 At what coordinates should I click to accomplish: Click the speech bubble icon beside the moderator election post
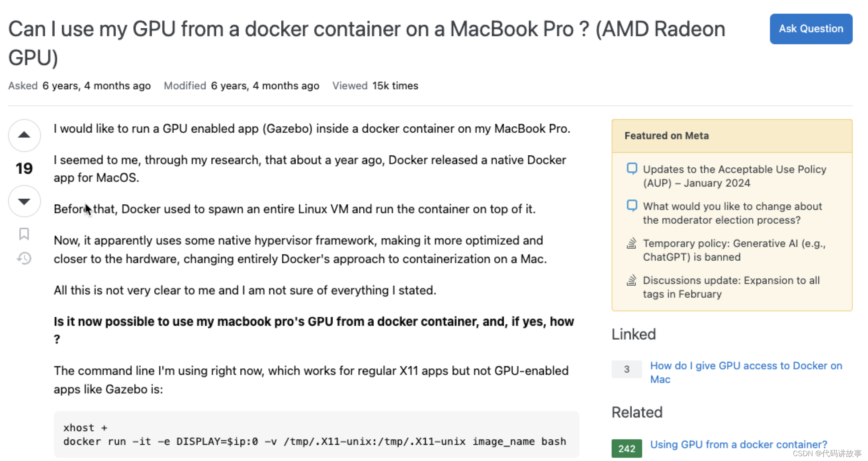[632, 206]
